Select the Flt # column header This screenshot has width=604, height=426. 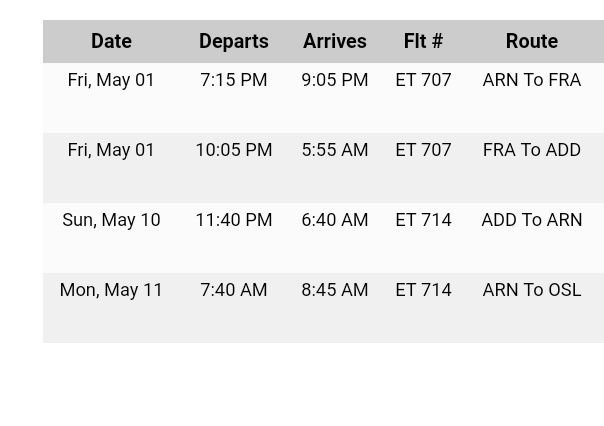pos(423,41)
